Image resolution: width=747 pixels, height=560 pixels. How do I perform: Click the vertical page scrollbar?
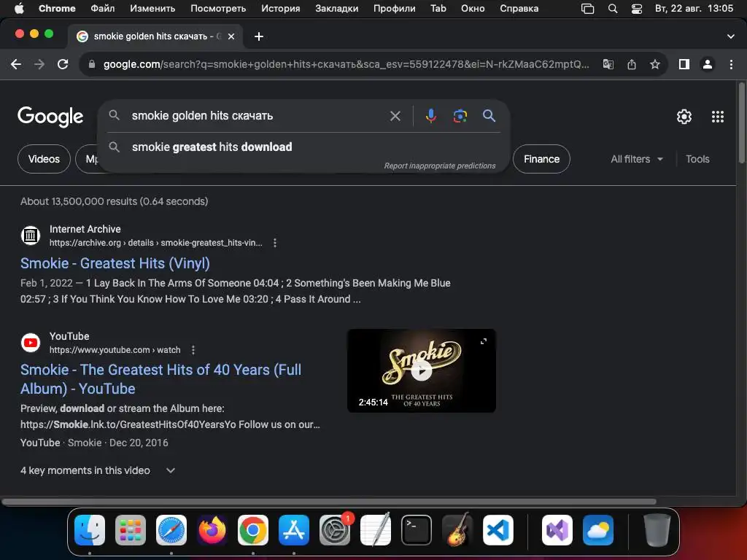pos(742,122)
